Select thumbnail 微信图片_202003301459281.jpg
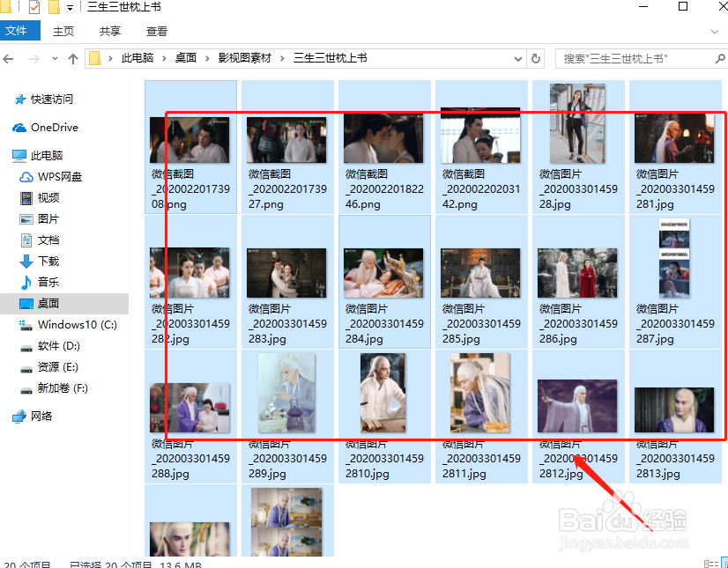Screen dimensions: 728x568 (674, 138)
